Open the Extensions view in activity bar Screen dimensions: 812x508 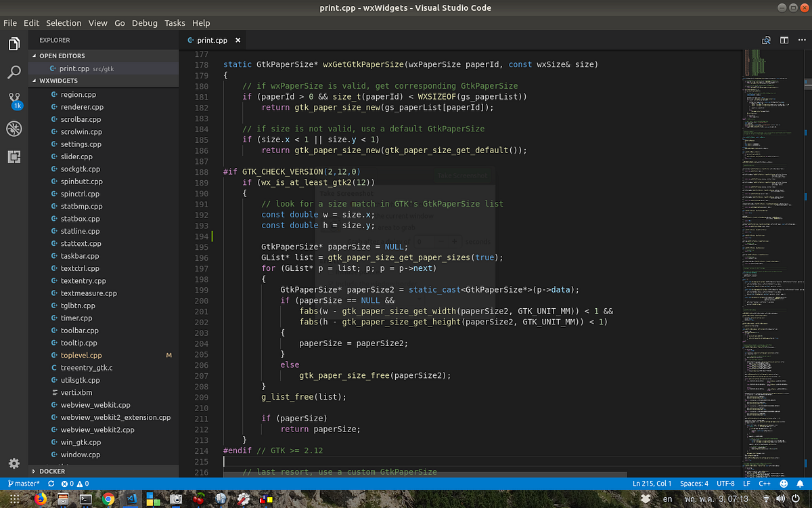point(14,157)
